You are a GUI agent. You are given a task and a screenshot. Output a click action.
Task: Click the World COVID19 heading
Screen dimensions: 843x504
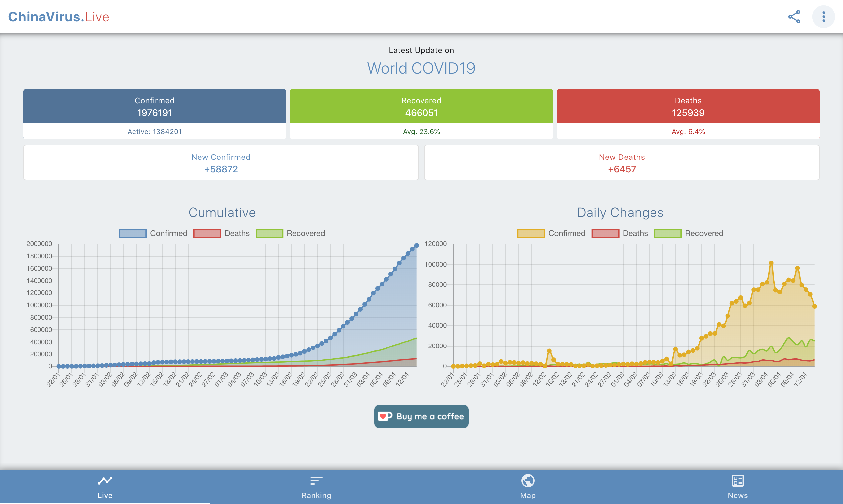pos(421,68)
